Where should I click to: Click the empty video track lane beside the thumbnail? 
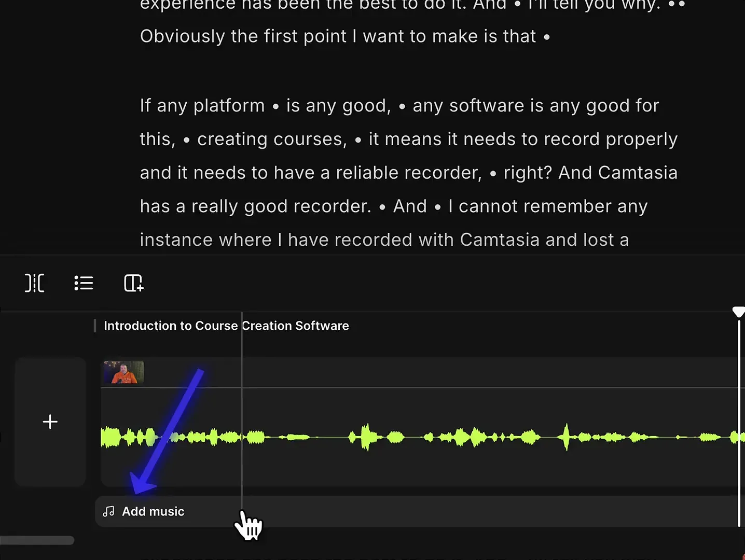(415, 372)
